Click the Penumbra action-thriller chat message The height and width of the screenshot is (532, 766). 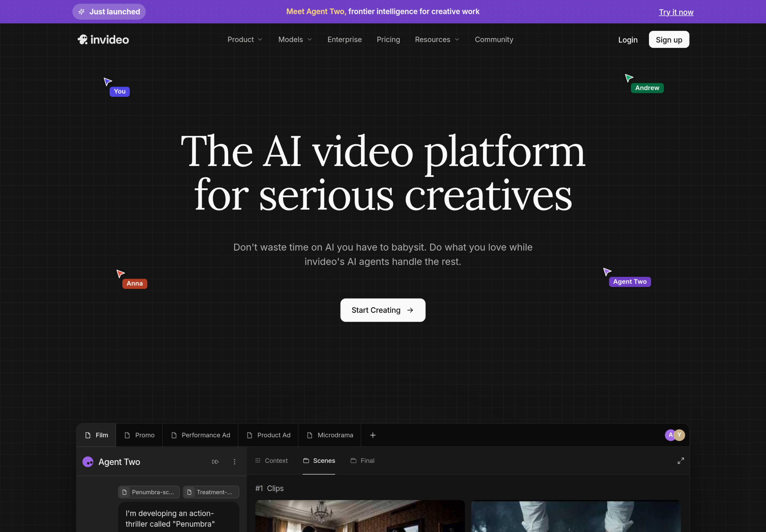click(179, 518)
